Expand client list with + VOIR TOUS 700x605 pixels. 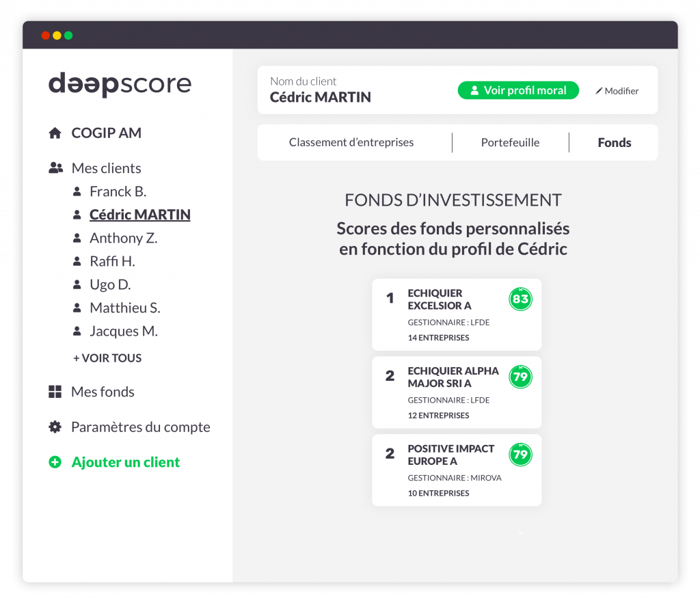tap(107, 358)
